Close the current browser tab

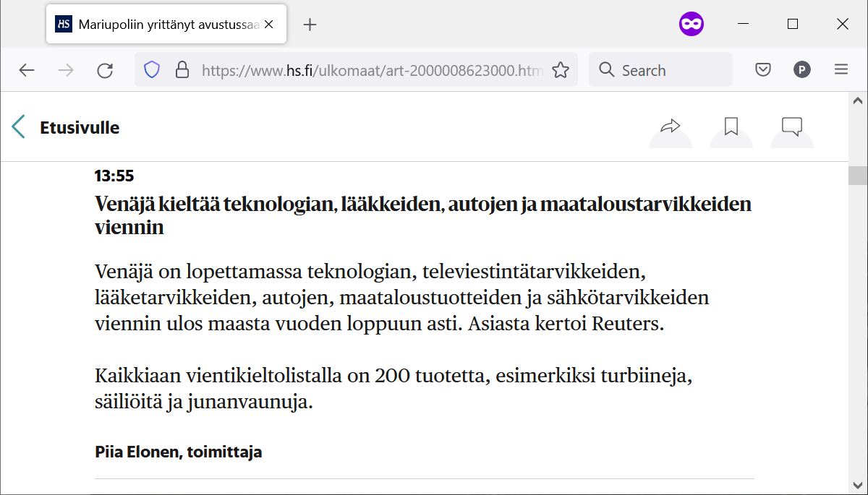(268, 24)
